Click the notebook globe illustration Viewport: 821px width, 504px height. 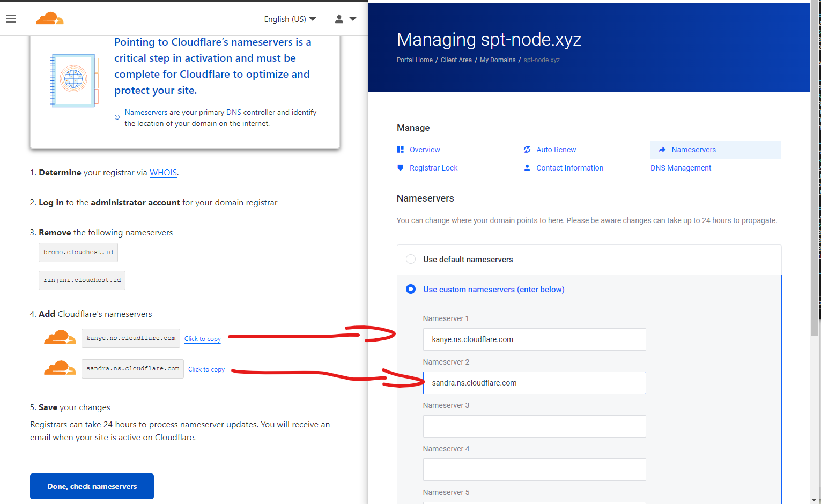(x=73, y=80)
